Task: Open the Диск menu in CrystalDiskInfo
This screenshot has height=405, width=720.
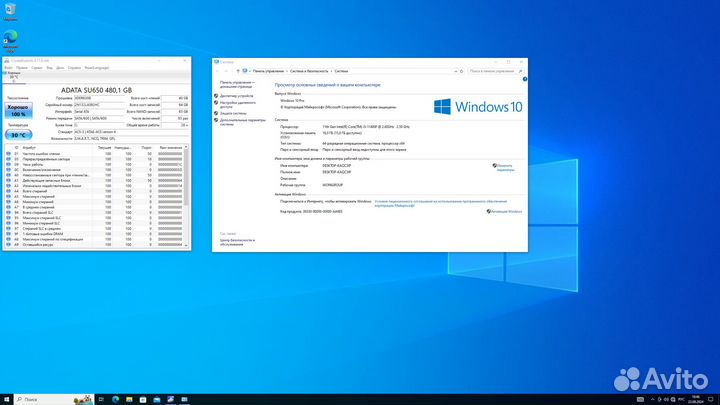Action: [60, 68]
